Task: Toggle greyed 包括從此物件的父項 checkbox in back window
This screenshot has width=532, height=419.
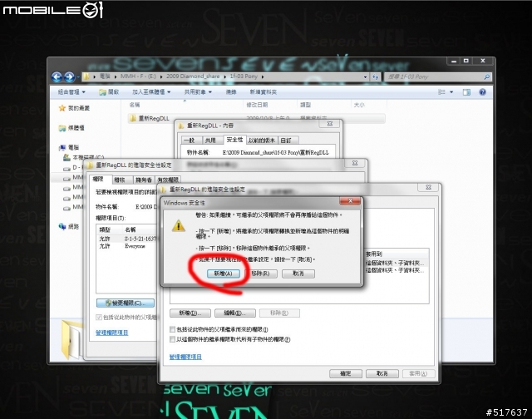Action: point(99,318)
